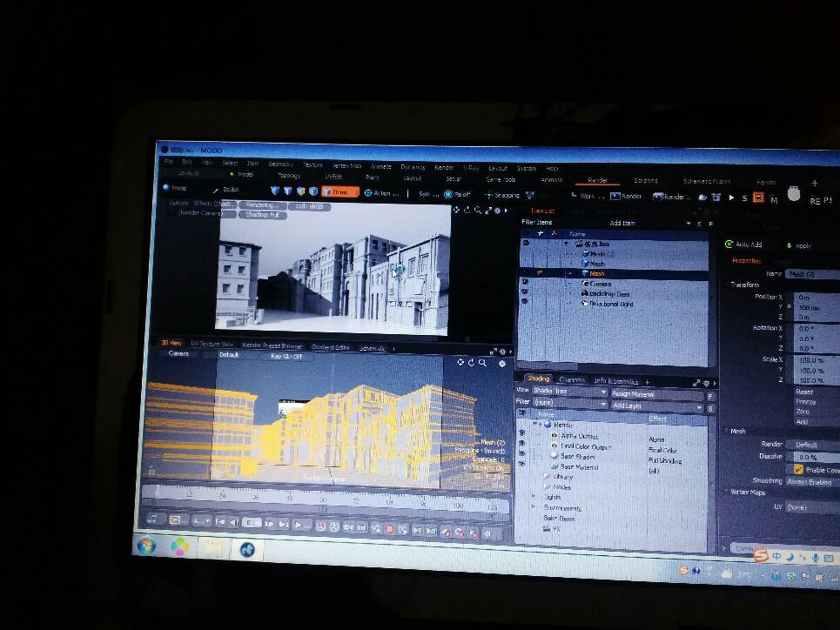This screenshot has width=840, height=630.
Task: Toggle visibility of Alpha Output layer
Action: (x=521, y=433)
